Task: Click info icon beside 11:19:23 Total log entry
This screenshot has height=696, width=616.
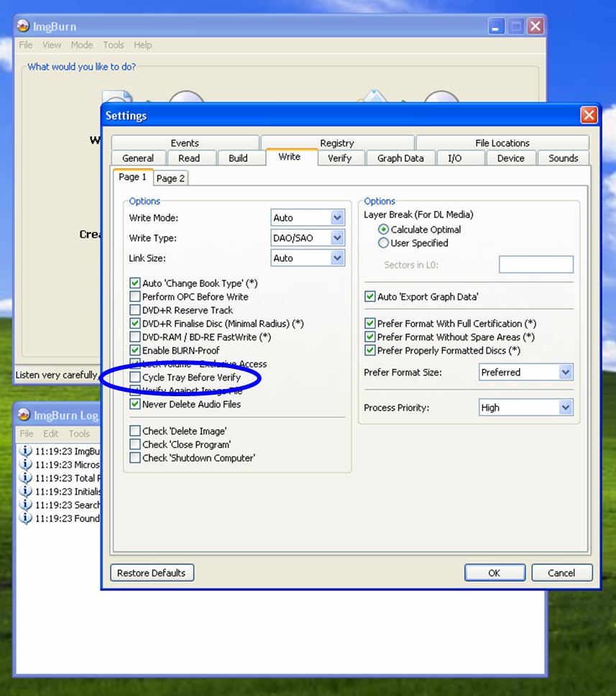Action: pyautogui.click(x=26, y=477)
